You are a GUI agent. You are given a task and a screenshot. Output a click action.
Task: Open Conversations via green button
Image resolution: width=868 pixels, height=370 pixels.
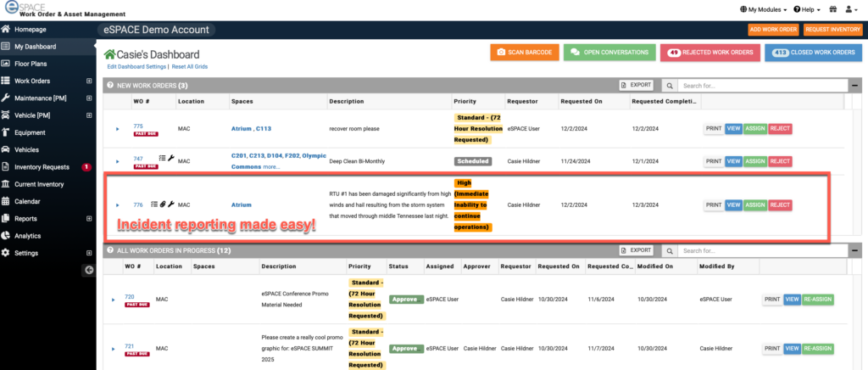click(609, 52)
